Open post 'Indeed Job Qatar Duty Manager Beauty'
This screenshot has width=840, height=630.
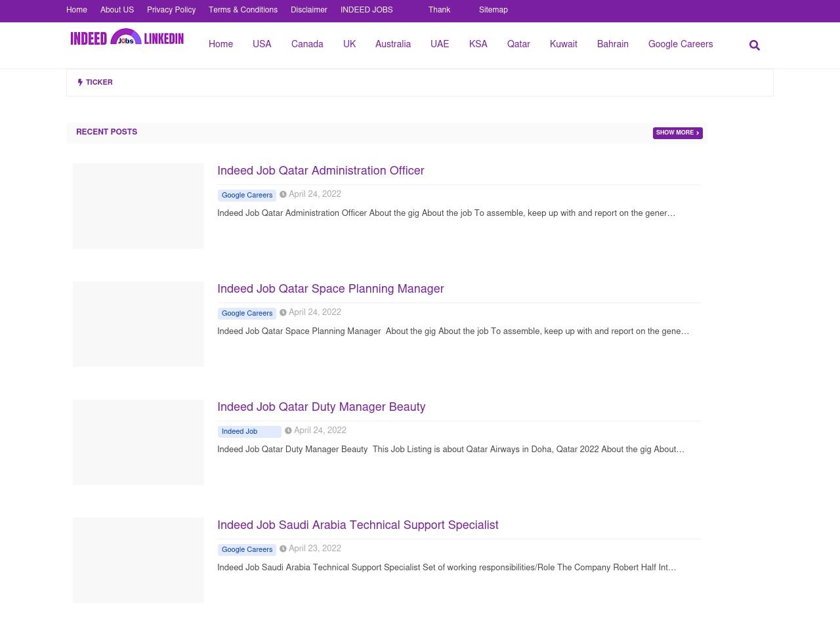(322, 407)
